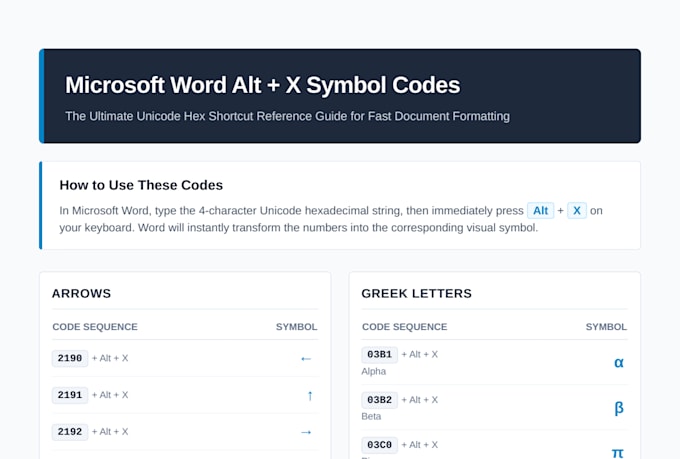Screen dimensions: 680x459
Task: Select the 2192 code chip
Action: [x=70, y=432]
